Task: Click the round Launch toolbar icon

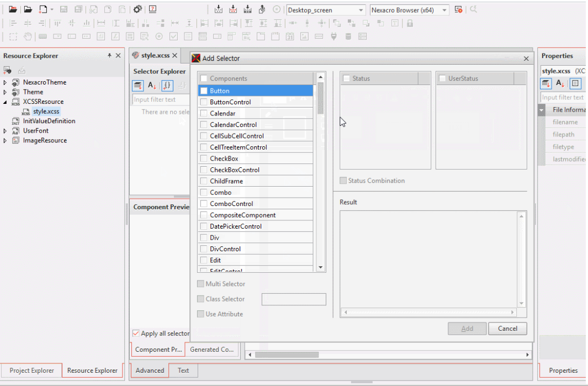Action: 277,9
